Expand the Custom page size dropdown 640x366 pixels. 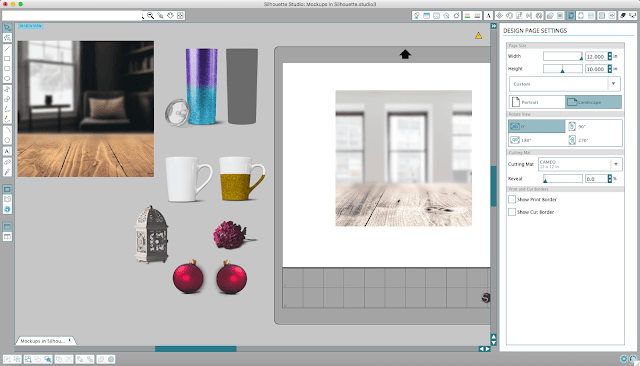(565, 84)
